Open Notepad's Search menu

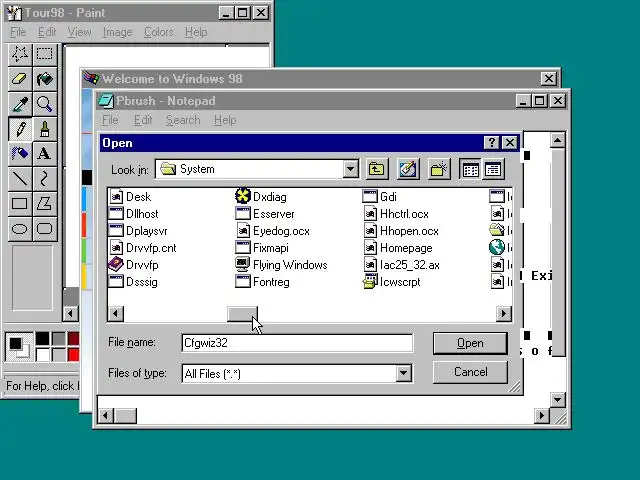point(183,120)
